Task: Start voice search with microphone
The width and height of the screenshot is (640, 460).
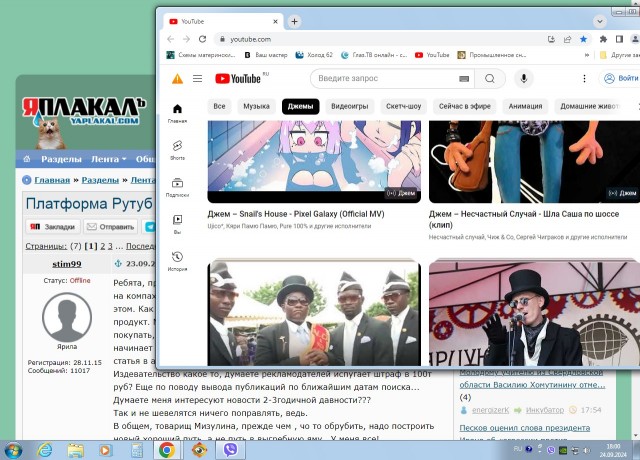Action: [x=524, y=78]
